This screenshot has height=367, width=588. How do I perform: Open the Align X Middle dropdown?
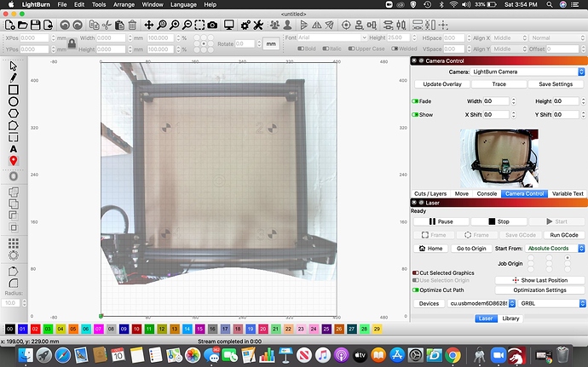(510, 37)
